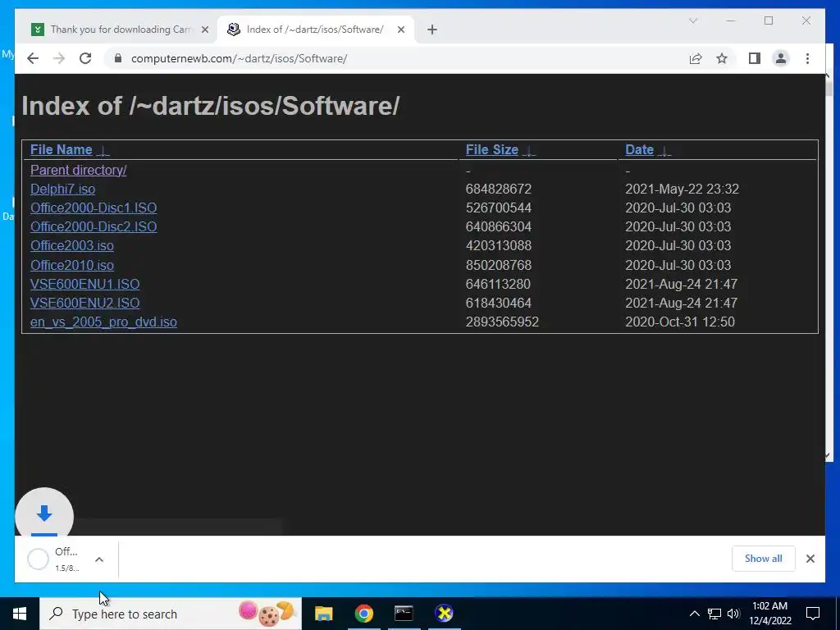Click the address bar URL
Image resolution: width=840 pixels, height=630 pixels.
click(x=239, y=58)
